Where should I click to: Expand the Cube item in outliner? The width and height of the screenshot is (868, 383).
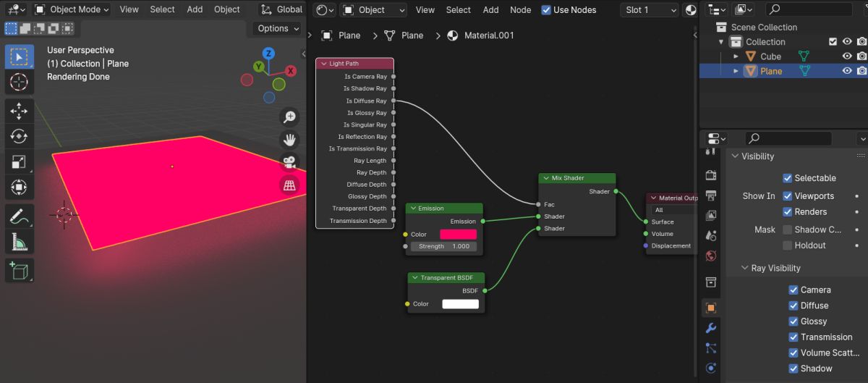click(x=736, y=56)
